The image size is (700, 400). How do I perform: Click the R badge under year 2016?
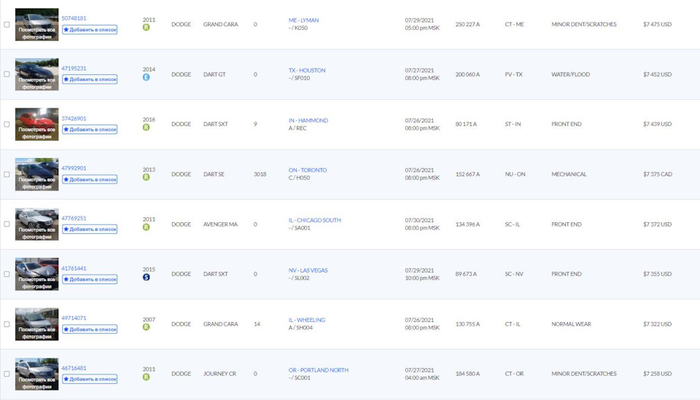point(149,129)
